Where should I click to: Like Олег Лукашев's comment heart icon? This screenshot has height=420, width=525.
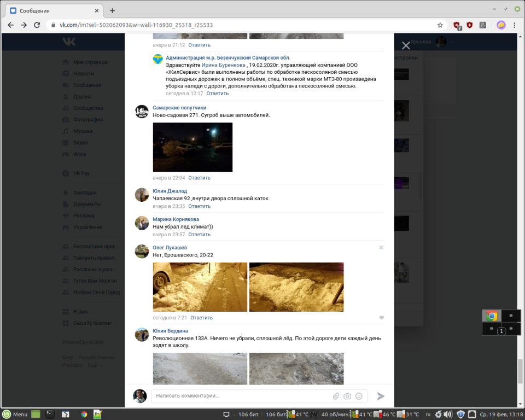[381, 318]
